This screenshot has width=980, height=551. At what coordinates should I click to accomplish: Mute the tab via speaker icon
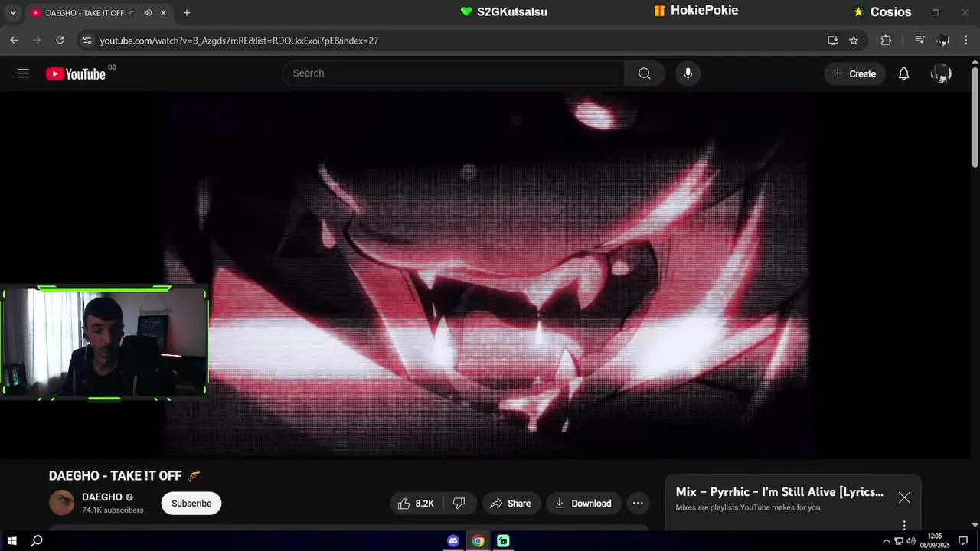148,13
